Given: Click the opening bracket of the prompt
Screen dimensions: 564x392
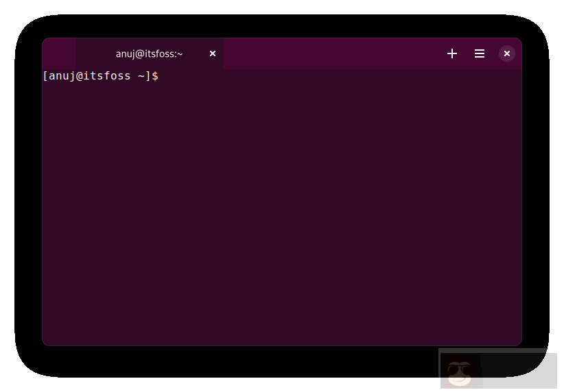Looking at the screenshot, I should [x=45, y=76].
